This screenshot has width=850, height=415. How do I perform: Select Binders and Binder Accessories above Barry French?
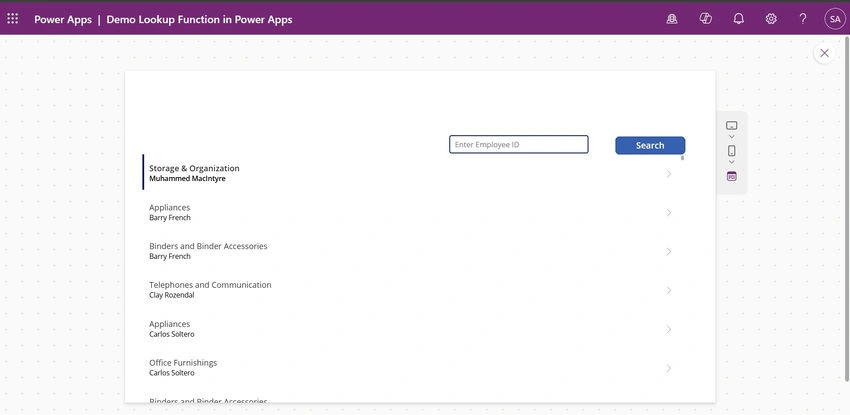click(x=208, y=246)
